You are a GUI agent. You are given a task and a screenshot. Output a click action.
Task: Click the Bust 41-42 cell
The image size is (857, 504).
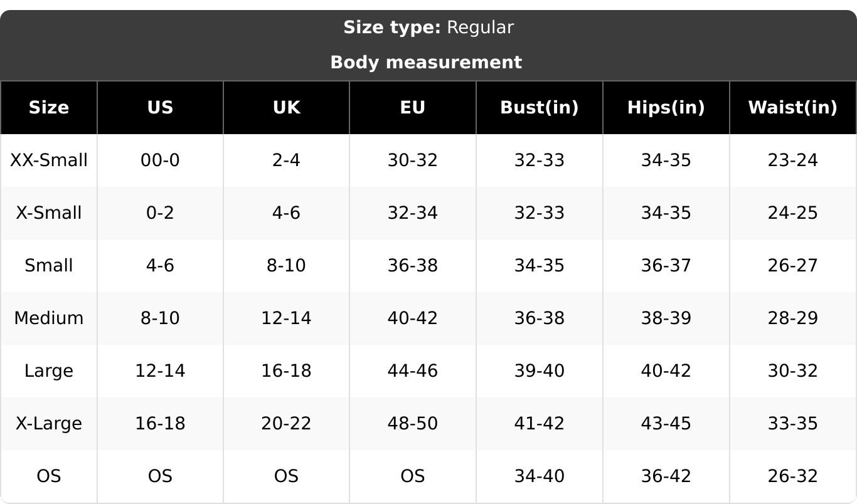tap(539, 423)
